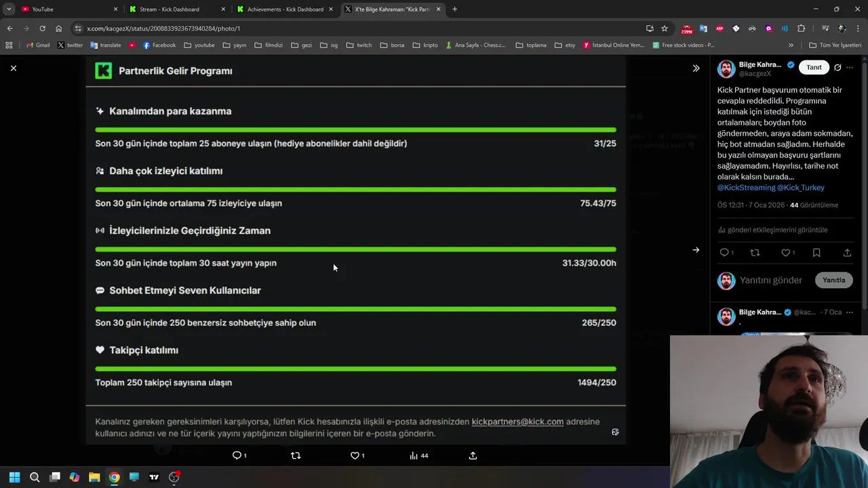The width and height of the screenshot is (868, 488).
Task: Click the share icon in the tweet side panel
Action: click(847, 253)
